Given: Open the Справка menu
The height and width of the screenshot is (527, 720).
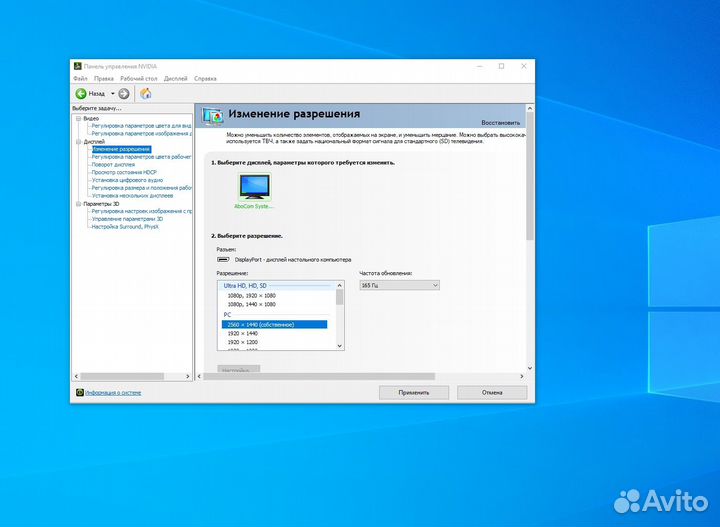Looking at the screenshot, I should pos(205,78).
